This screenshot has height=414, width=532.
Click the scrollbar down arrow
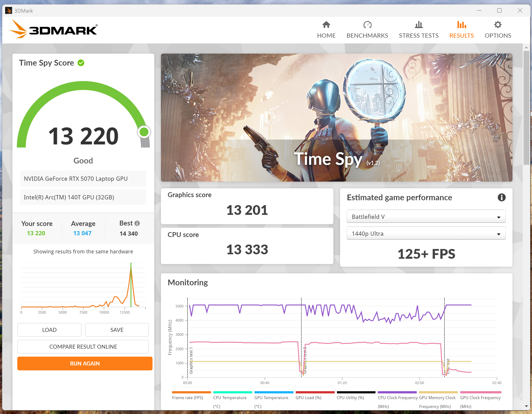coord(526,406)
